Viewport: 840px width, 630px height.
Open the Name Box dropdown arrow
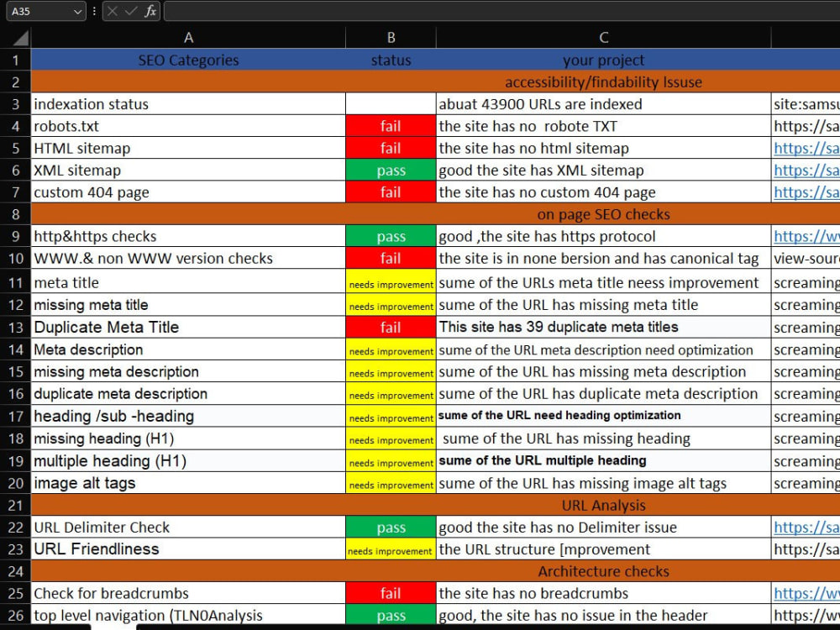(78, 11)
